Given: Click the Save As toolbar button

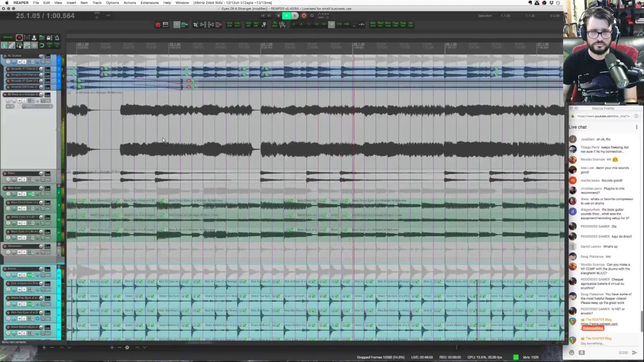Looking at the screenshot, I should (8, 38).
